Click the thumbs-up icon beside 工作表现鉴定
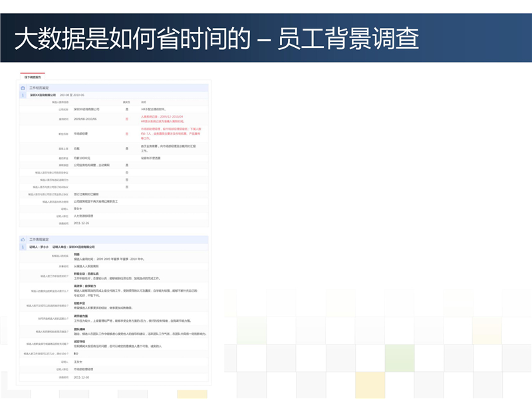Image resolution: width=532 pixels, height=399 pixels. [23, 239]
